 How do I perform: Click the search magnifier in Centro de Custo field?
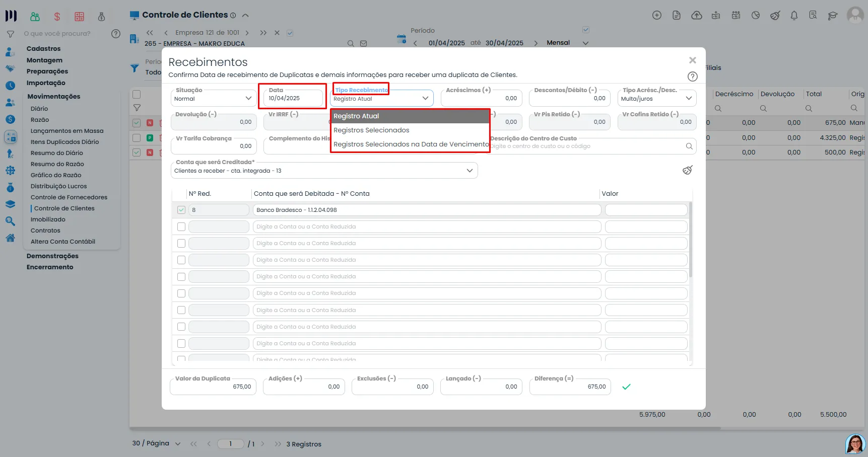pos(689,146)
